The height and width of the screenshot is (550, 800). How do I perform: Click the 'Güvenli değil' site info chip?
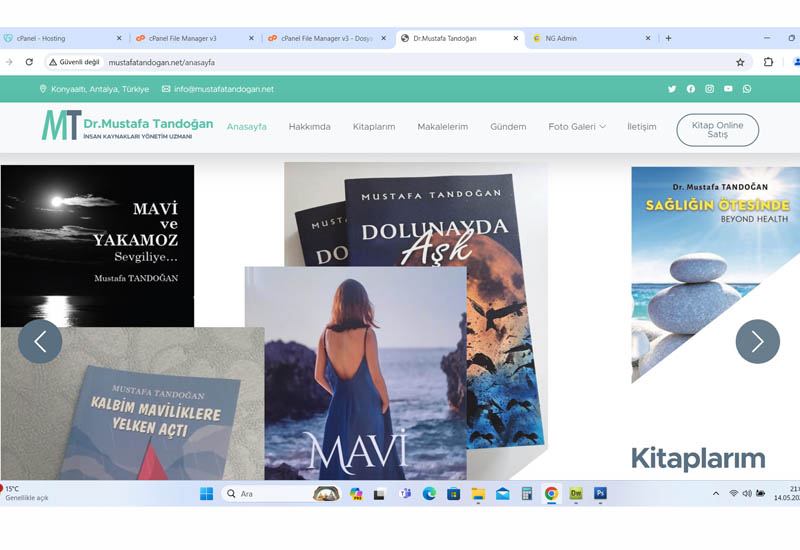[75, 62]
